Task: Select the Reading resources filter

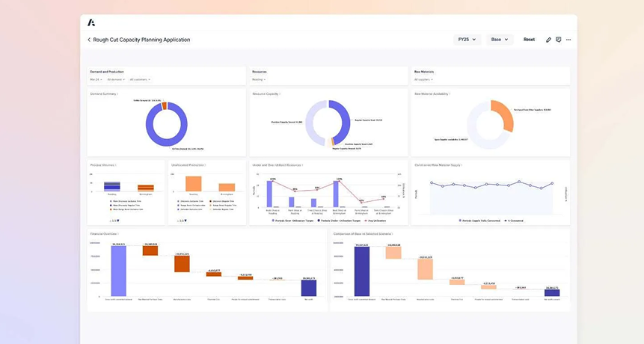Action: pos(259,79)
